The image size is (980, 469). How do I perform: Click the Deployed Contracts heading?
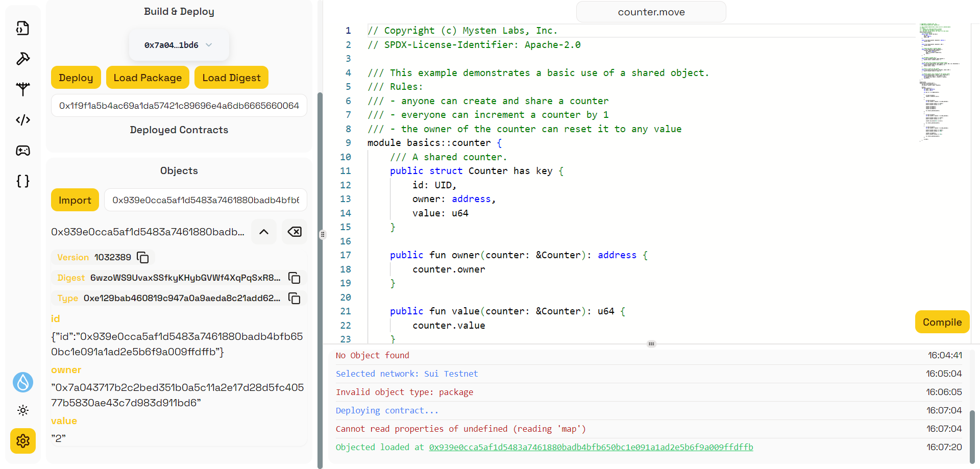(x=179, y=130)
